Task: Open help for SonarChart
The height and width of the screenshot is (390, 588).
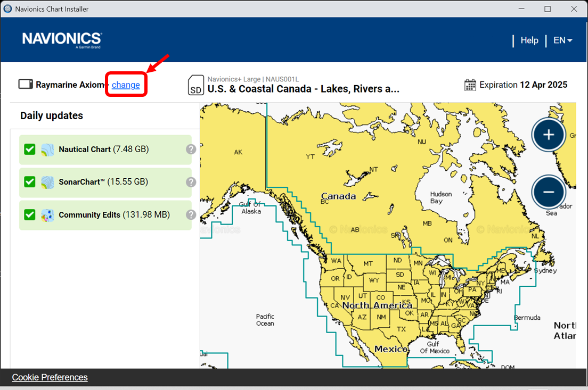Action: [x=191, y=182]
